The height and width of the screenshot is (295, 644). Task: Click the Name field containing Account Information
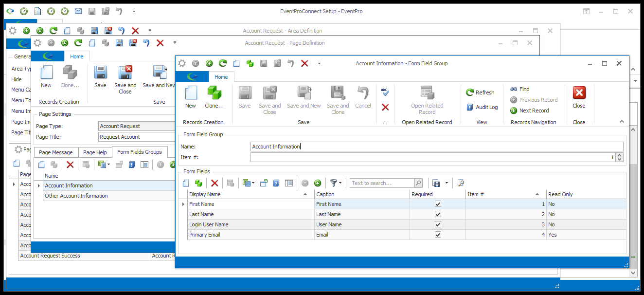(x=437, y=147)
